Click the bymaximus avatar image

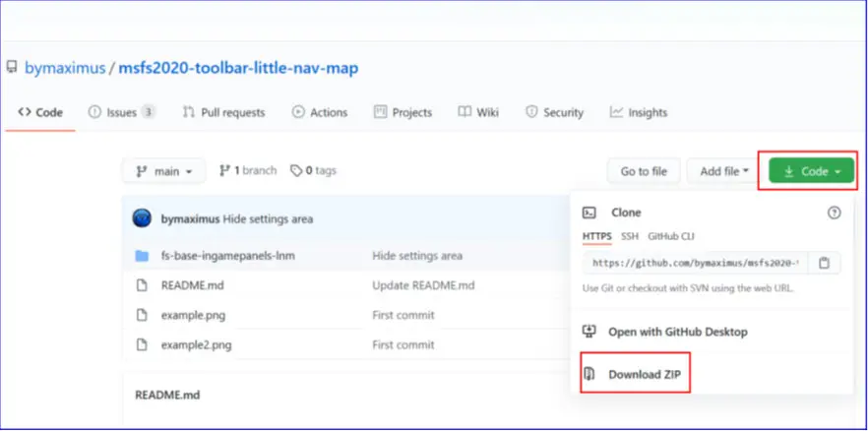tap(143, 218)
